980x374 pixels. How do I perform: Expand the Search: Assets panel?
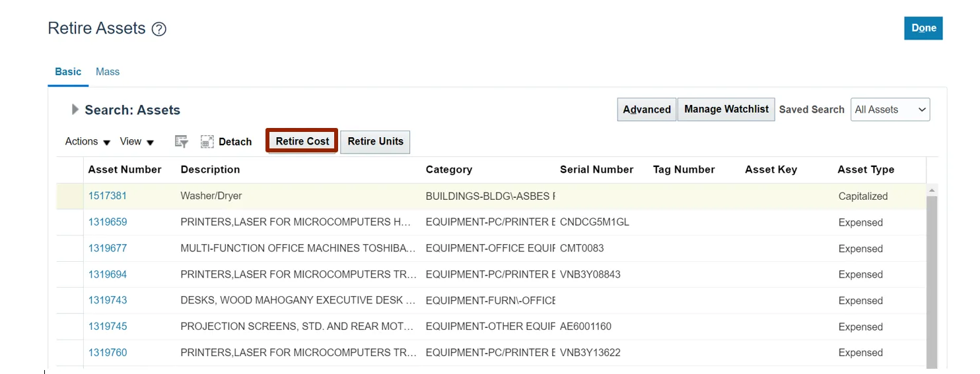tap(75, 109)
